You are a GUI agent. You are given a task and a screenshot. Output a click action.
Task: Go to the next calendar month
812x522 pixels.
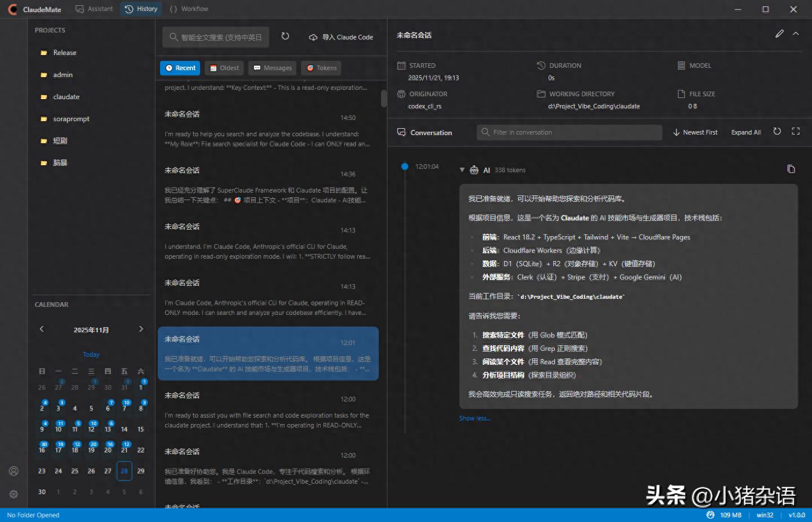coord(141,329)
